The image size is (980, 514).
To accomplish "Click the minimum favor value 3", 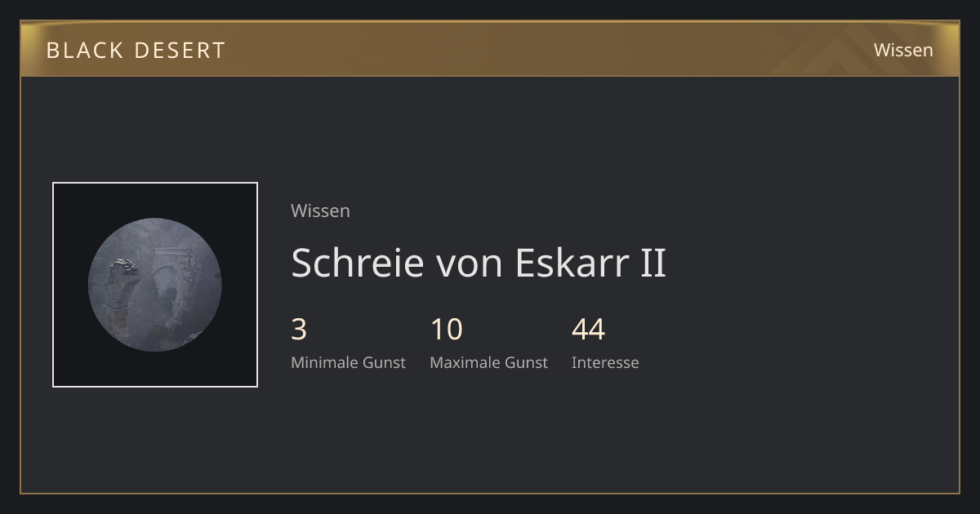I will click(x=299, y=330).
